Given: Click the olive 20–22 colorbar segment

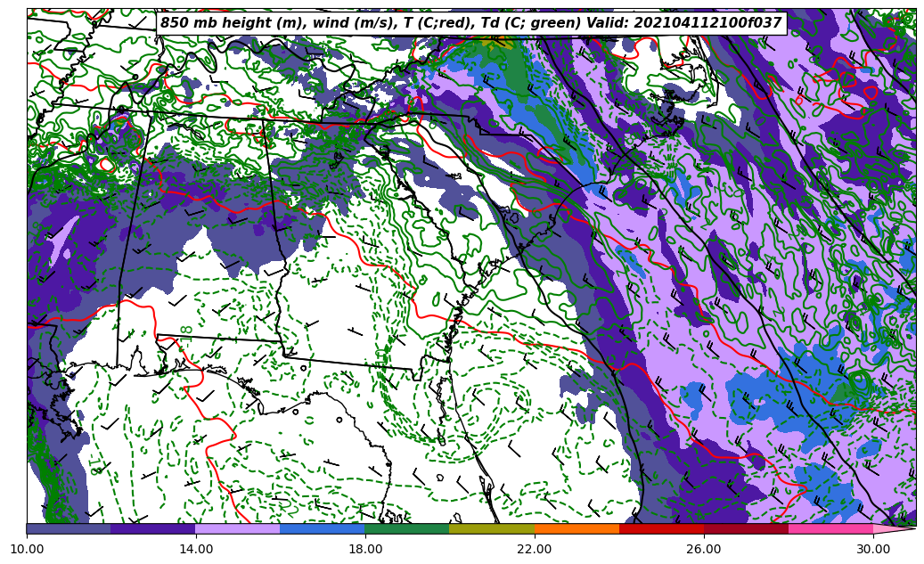Looking at the screenshot, I should coord(492,528).
